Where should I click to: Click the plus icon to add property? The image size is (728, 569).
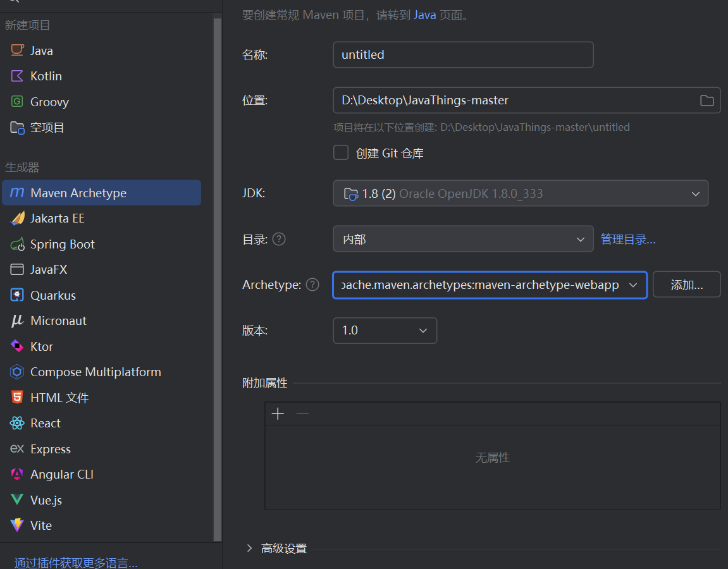pyautogui.click(x=278, y=413)
